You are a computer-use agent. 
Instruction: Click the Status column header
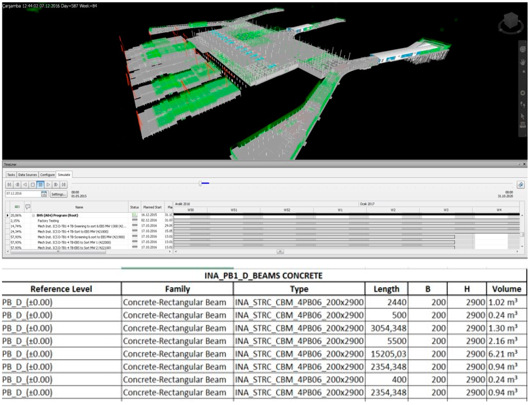tap(134, 207)
